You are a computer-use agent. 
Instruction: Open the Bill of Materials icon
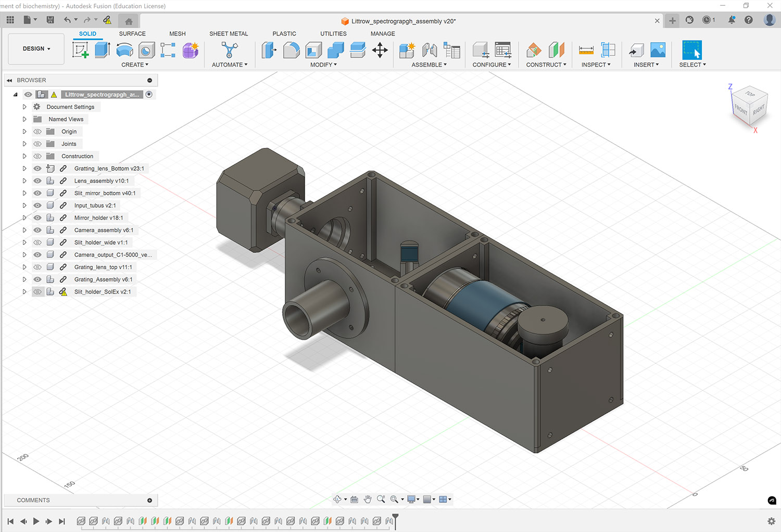point(452,50)
